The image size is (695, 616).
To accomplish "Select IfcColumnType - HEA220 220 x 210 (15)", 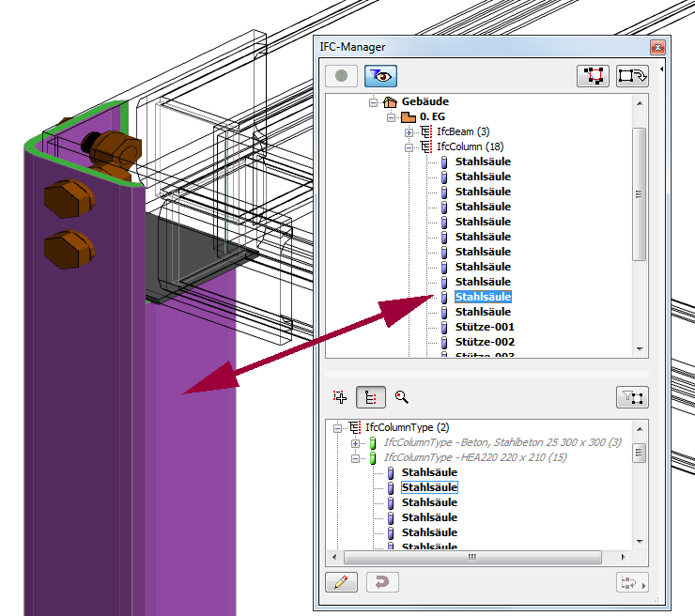I will point(475,457).
